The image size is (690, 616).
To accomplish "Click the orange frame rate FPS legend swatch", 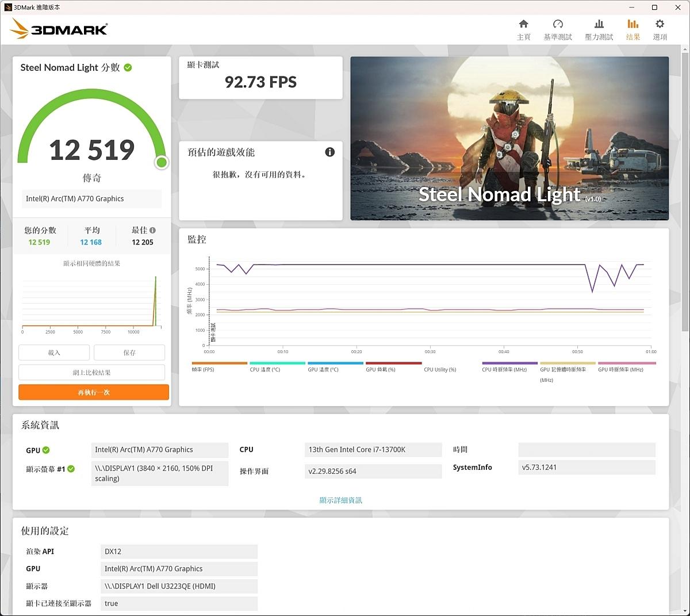I will point(219,364).
